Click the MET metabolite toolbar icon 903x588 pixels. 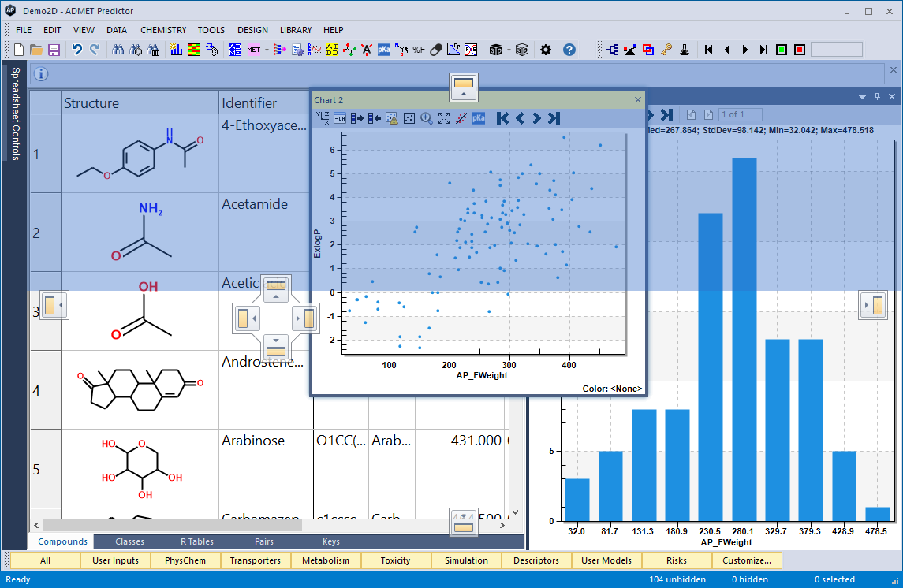[253, 50]
